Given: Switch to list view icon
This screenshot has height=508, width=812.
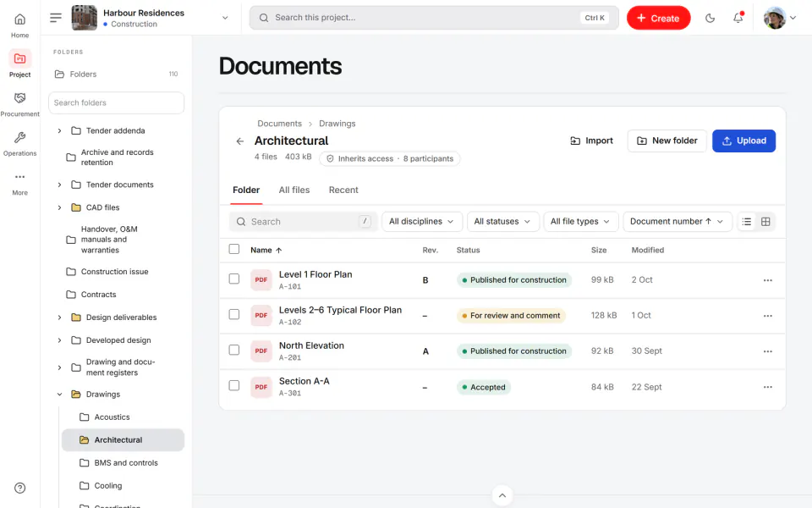Looking at the screenshot, I should point(746,221).
